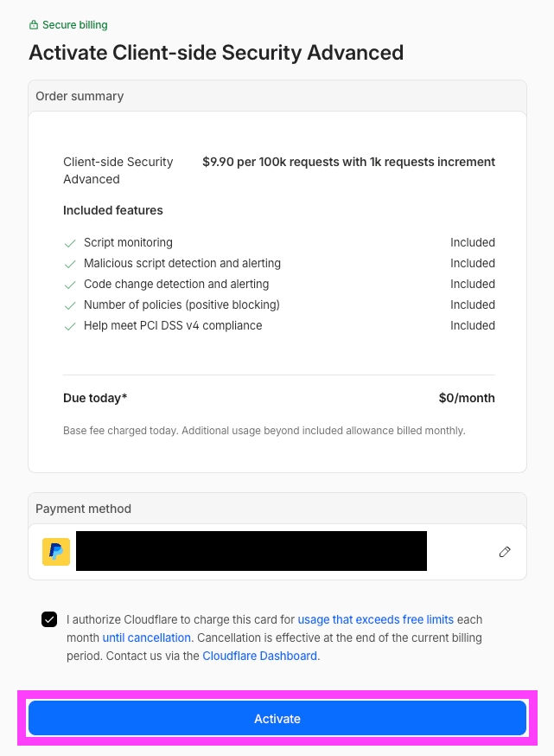
Task: Click checkmark beside PCI DSS v4 compliance
Action: point(70,326)
